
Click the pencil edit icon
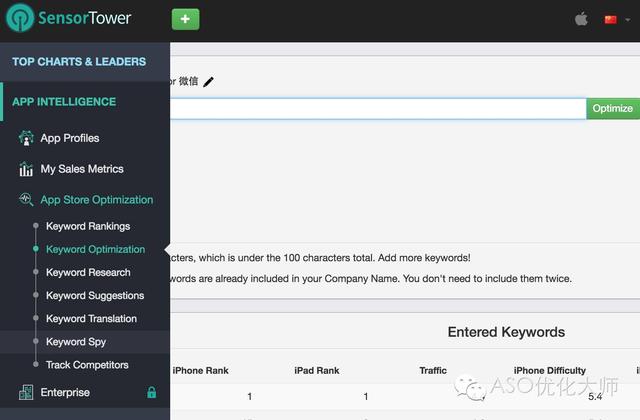[x=208, y=82]
